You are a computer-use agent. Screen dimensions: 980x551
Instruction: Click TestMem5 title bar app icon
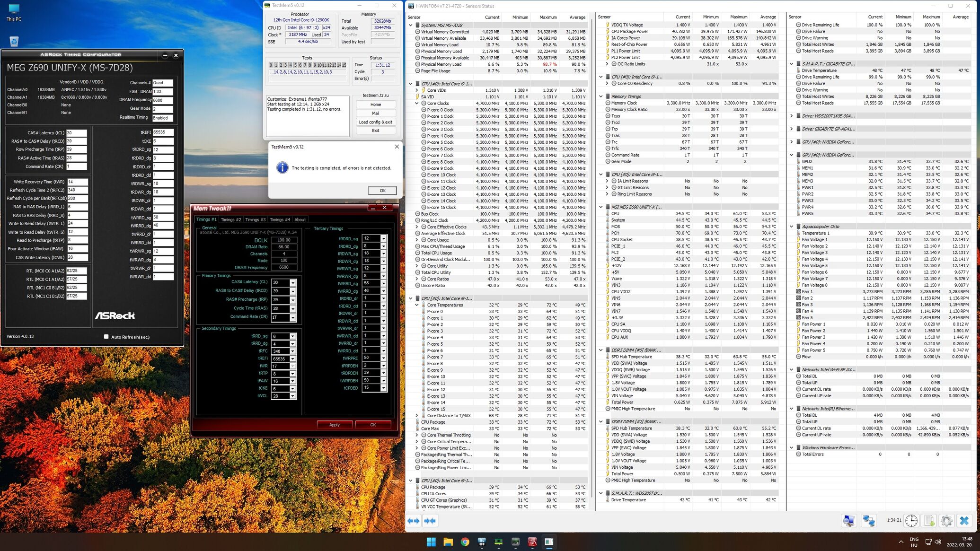coord(267,5)
